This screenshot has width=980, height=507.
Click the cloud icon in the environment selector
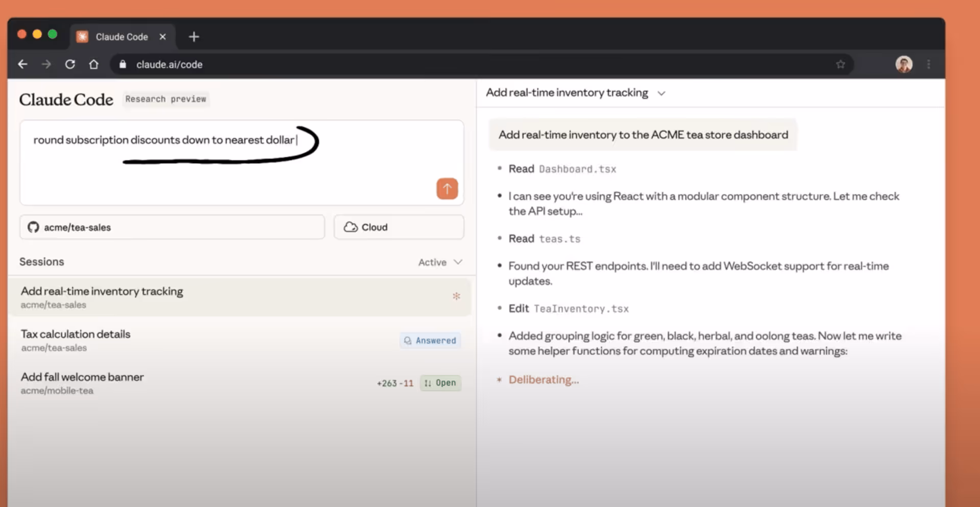pyautogui.click(x=351, y=227)
